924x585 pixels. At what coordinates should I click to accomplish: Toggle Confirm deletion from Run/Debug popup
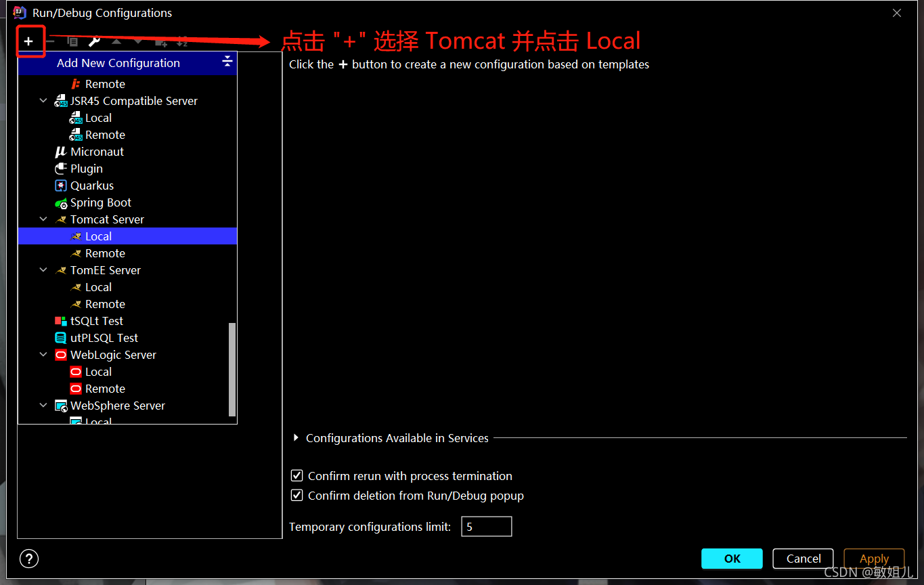pyautogui.click(x=296, y=496)
